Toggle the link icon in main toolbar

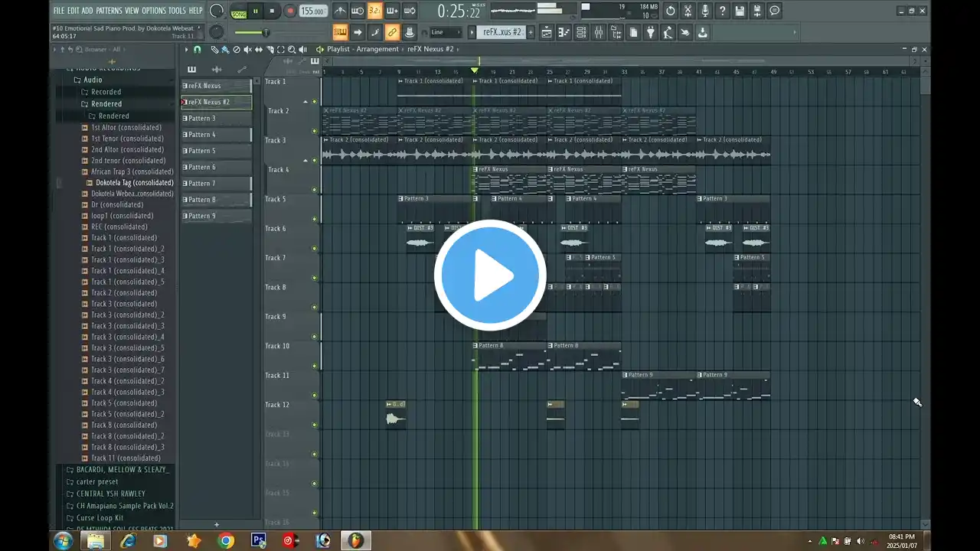click(x=392, y=32)
